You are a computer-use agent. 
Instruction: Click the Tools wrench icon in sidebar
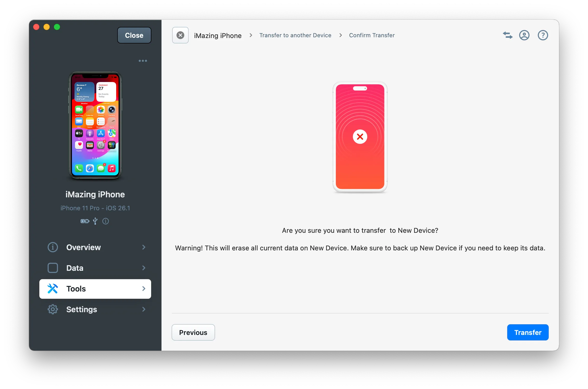point(53,289)
